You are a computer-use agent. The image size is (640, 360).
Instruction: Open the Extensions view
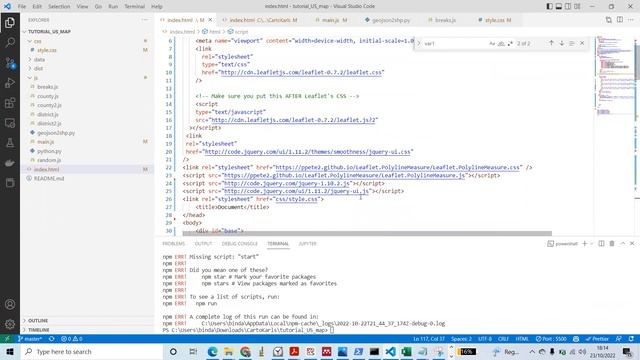10,103
